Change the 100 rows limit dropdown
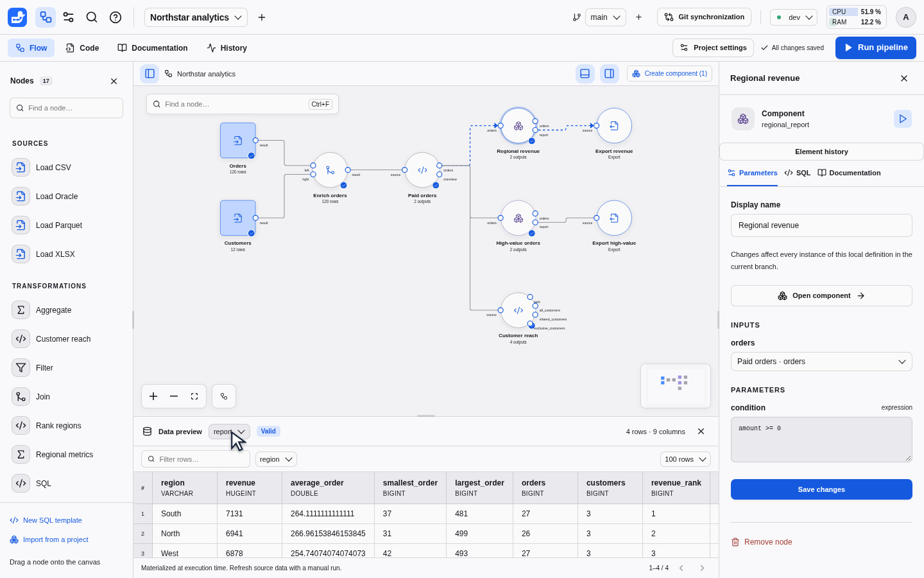The height and width of the screenshot is (578, 924). point(685,459)
